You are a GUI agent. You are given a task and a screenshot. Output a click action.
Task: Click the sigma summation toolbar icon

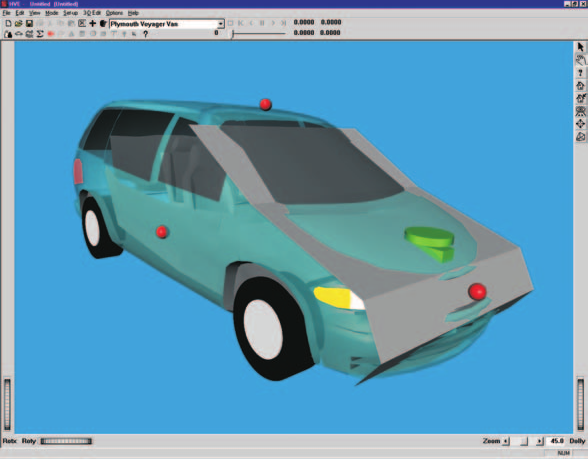pyautogui.click(x=40, y=34)
